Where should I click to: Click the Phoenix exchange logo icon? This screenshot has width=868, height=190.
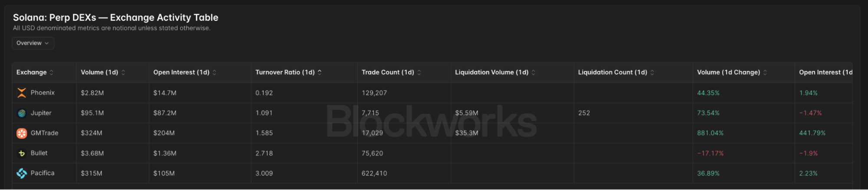point(22,93)
